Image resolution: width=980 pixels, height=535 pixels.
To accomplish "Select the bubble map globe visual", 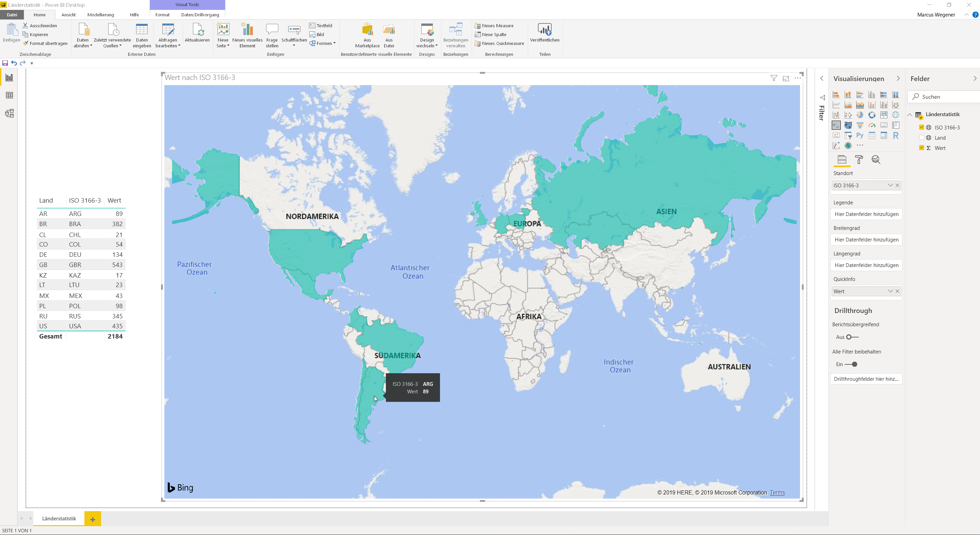I will (896, 115).
